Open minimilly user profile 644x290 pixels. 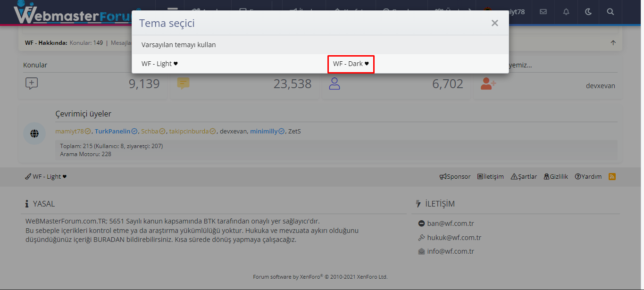264,131
